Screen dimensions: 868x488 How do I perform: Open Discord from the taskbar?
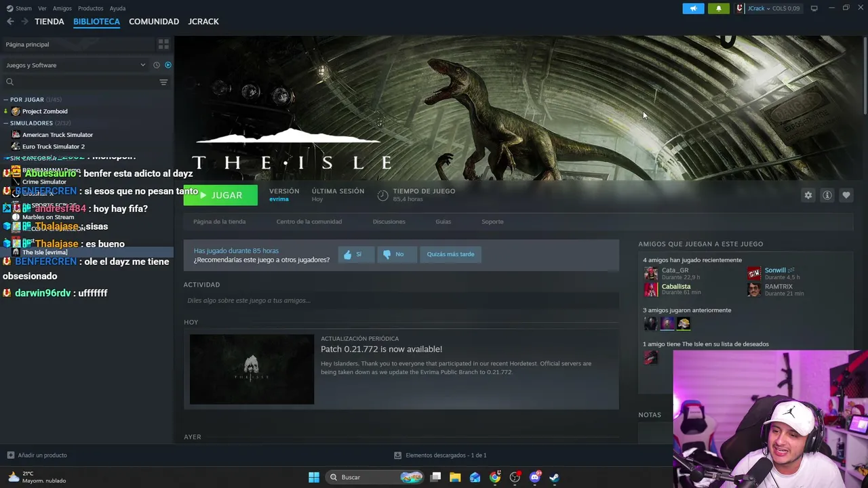pyautogui.click(x=534, y=477)
